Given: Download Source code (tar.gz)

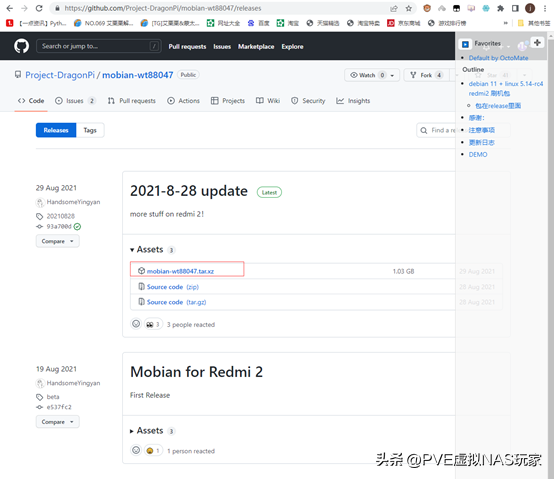Looking at the screenshot, I should (176, 302).
